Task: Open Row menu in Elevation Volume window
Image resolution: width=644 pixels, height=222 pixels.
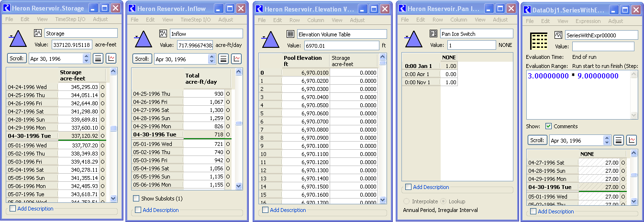Action: point(294,20)
